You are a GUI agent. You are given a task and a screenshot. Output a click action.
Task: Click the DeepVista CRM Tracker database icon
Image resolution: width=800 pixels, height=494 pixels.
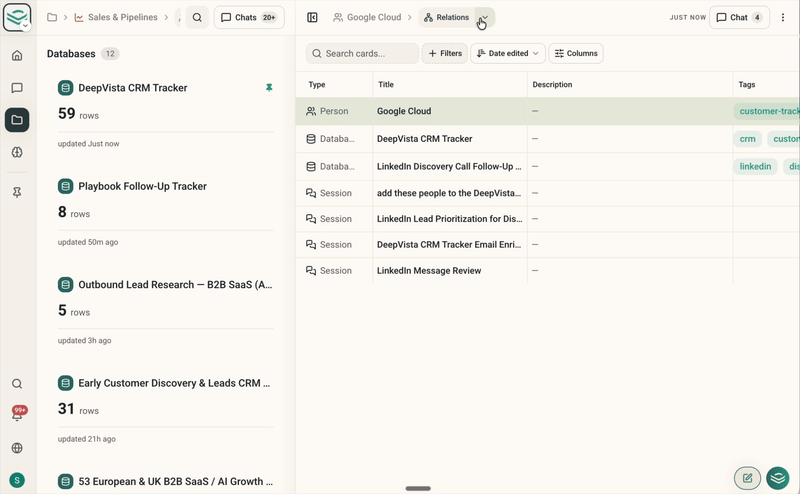pyautogui.click(x=65, y=88)
